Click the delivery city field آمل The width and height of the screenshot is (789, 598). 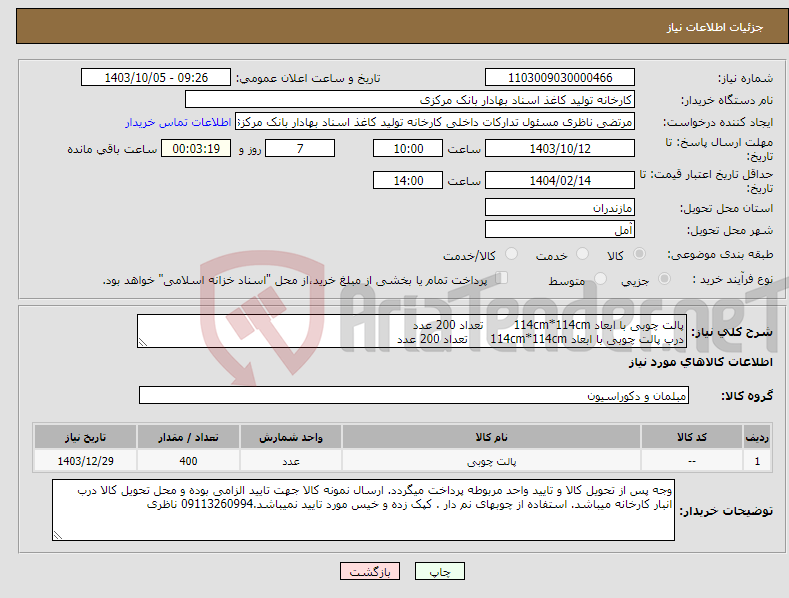tap(560, 230)
